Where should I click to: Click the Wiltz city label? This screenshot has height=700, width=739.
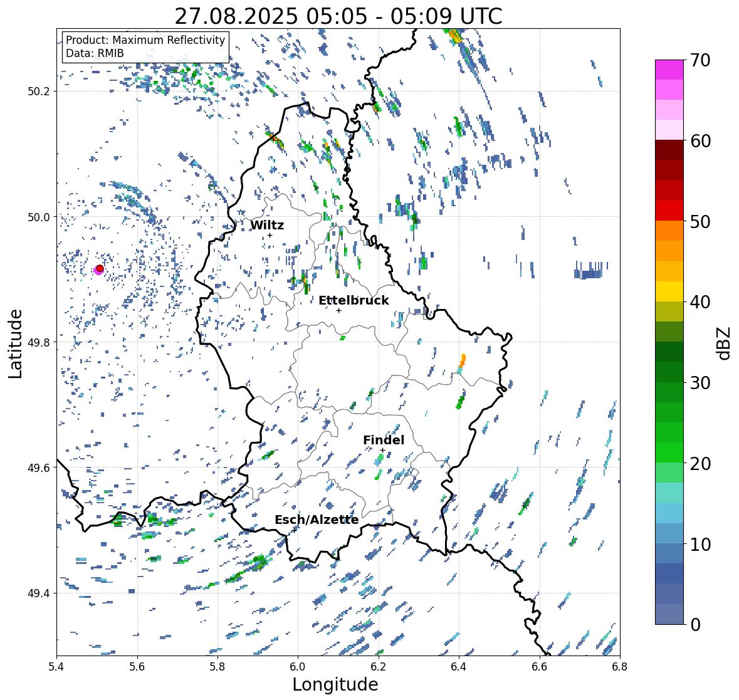click(x=267, y=225)
